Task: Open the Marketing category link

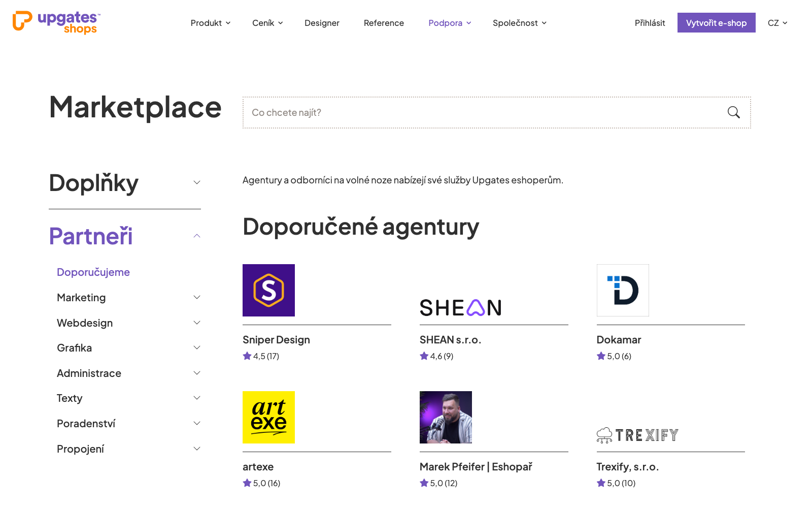Action: 81,298
